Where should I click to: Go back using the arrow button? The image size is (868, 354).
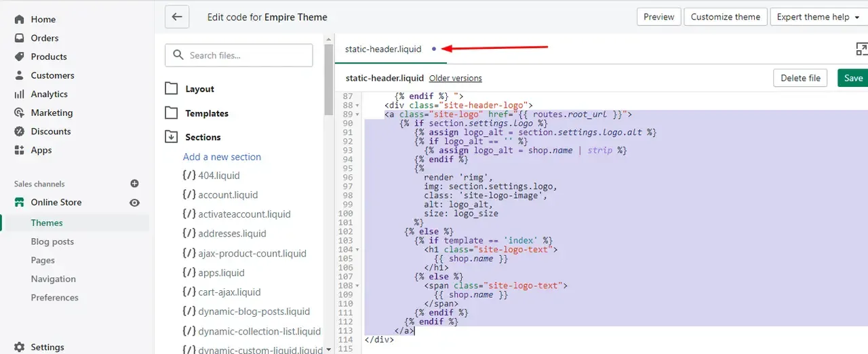click(x=177, y=17)
